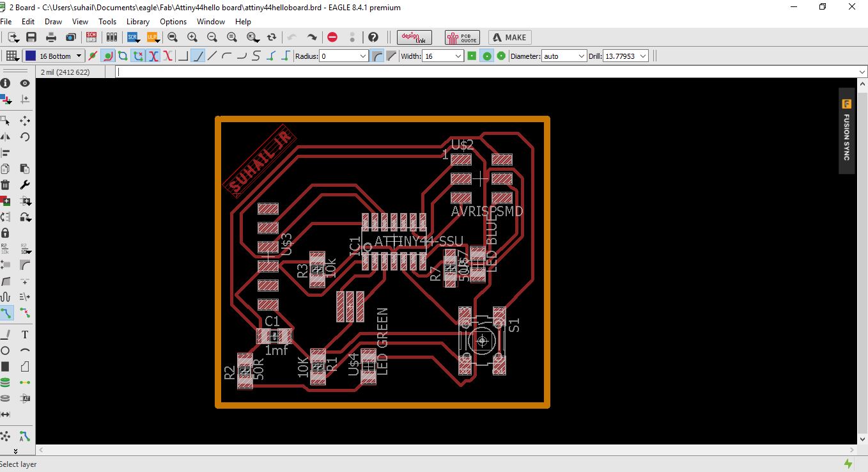Select the Circle drawing tool

pos(5,350)
